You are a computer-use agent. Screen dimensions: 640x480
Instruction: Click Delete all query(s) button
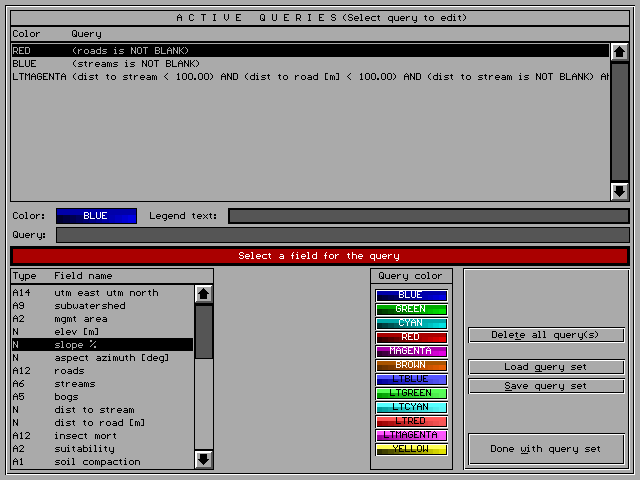coord(546,335)
